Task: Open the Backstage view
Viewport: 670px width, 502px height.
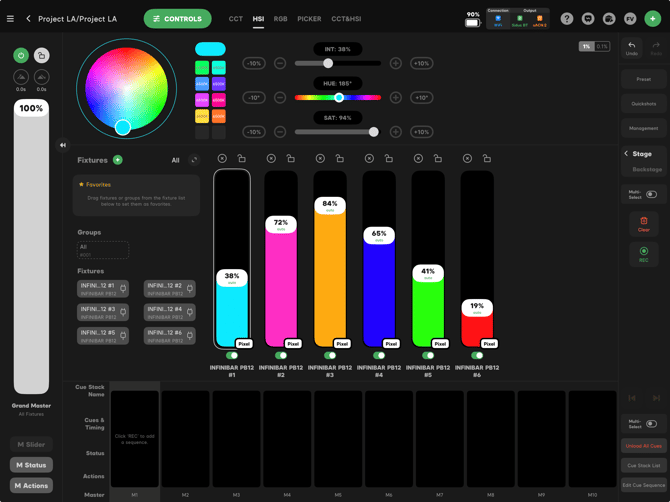Action: 647,169
